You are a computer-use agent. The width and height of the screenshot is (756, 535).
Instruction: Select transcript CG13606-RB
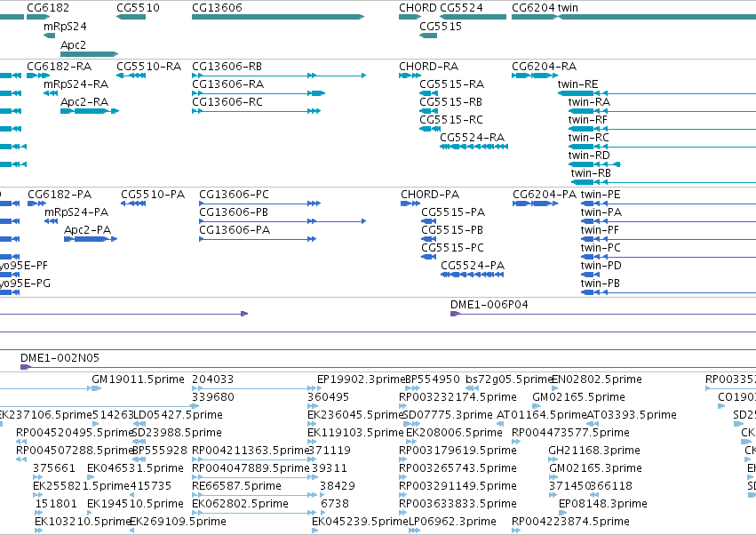(227, 67)
